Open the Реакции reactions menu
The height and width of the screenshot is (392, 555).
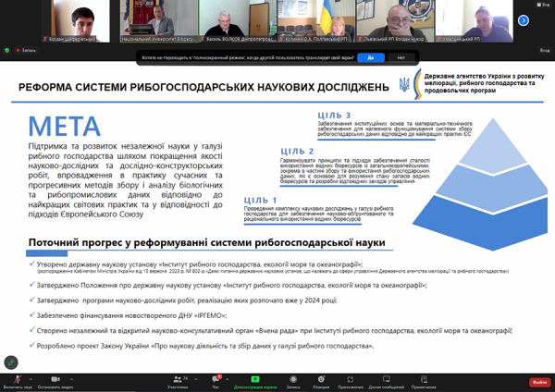(321, 382)
